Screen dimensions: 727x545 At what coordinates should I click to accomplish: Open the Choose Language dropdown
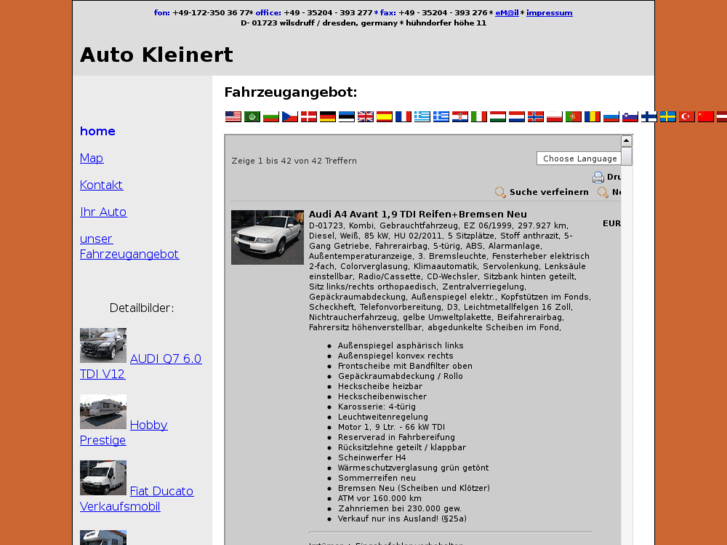pos(579,158)
